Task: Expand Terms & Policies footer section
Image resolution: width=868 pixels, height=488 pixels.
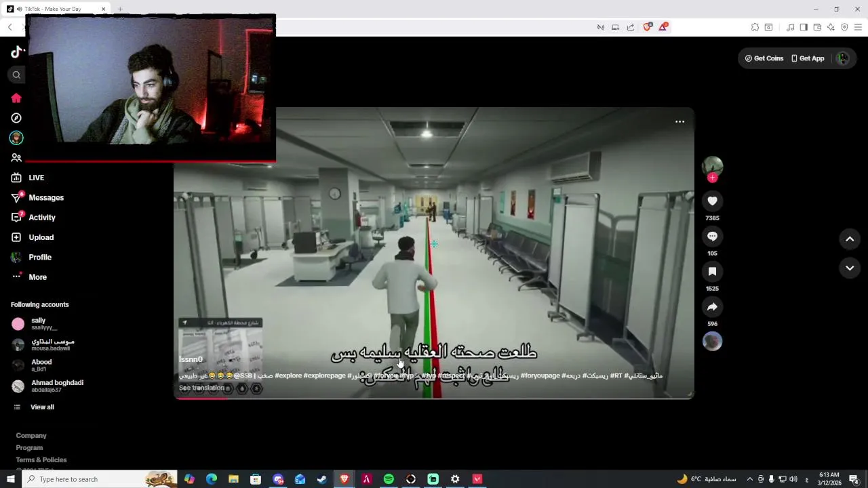Action: [41, 460]
